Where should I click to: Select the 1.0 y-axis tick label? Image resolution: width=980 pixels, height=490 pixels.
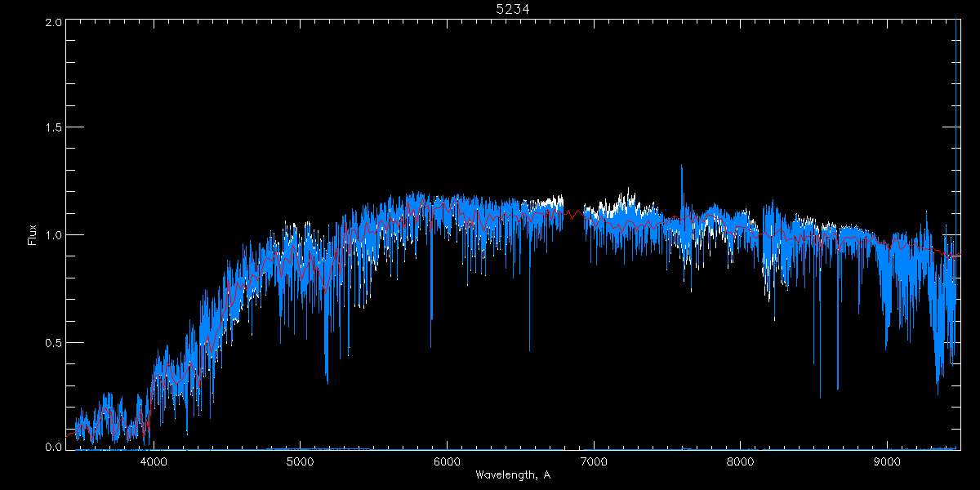coord(53,235)
